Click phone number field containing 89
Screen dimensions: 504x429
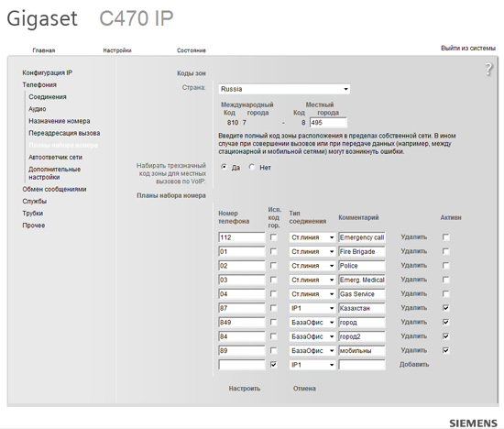coord(242,350)
